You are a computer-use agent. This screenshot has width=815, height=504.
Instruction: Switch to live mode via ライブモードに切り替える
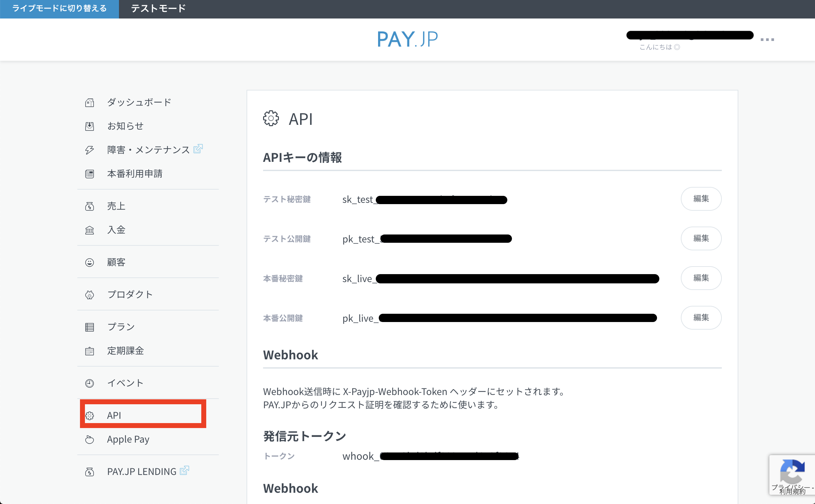tap(59, 9)
